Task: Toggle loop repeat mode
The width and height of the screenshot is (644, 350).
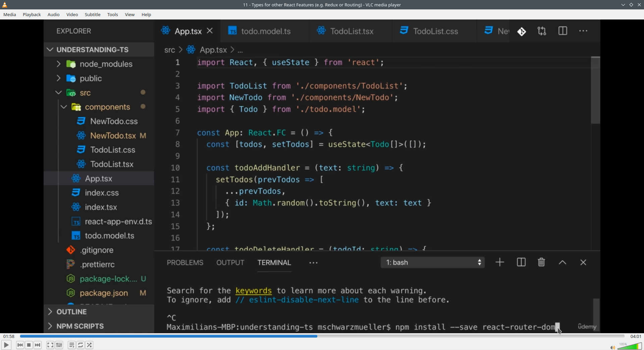Action: click(x=80, y=345)
